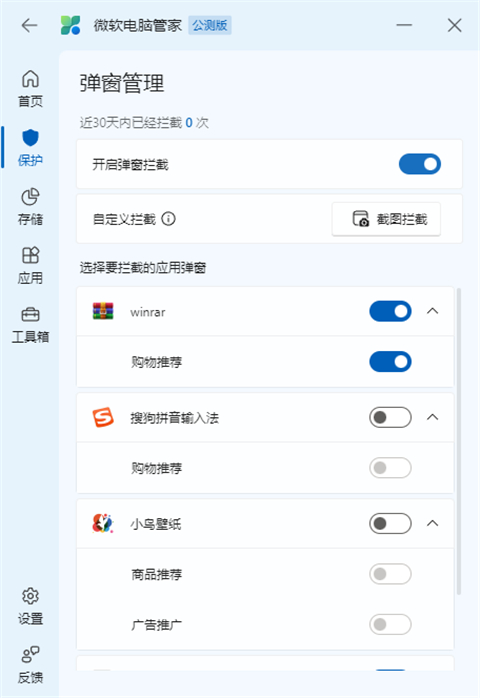Open the 工具箱 toolbox
Image resolution: width=480 pixels, height=698 pixels.
(30, 325)
